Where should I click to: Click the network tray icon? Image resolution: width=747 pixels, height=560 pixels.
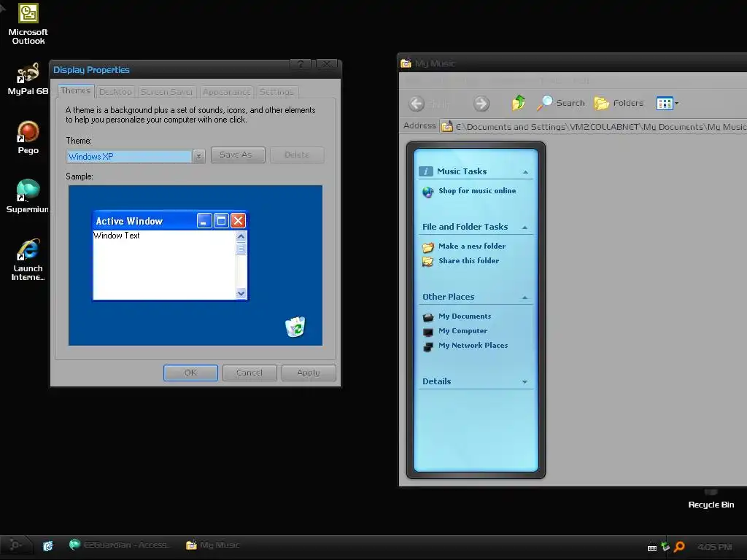point(665,547)
